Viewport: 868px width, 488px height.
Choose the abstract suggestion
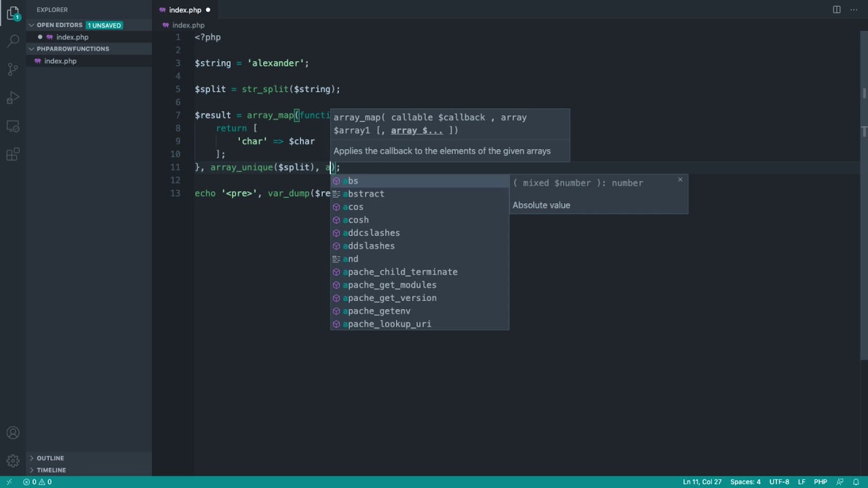(x=419, y=194)
